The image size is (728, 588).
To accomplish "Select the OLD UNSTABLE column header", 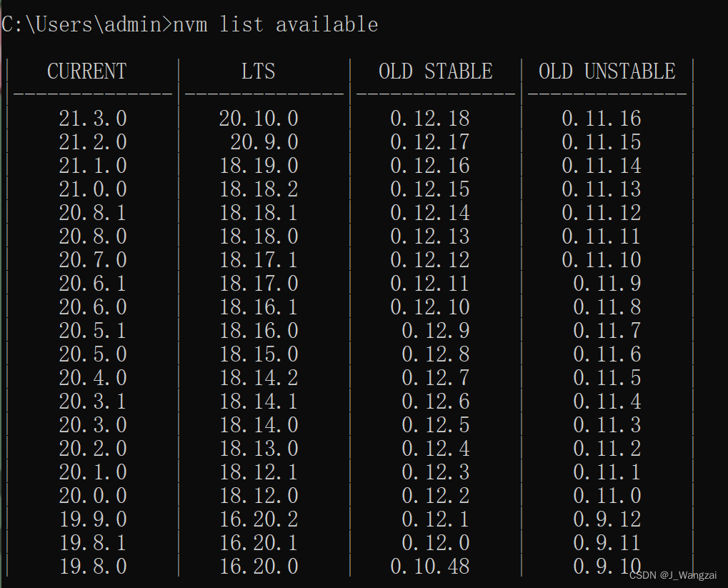I will click(607, 71).
